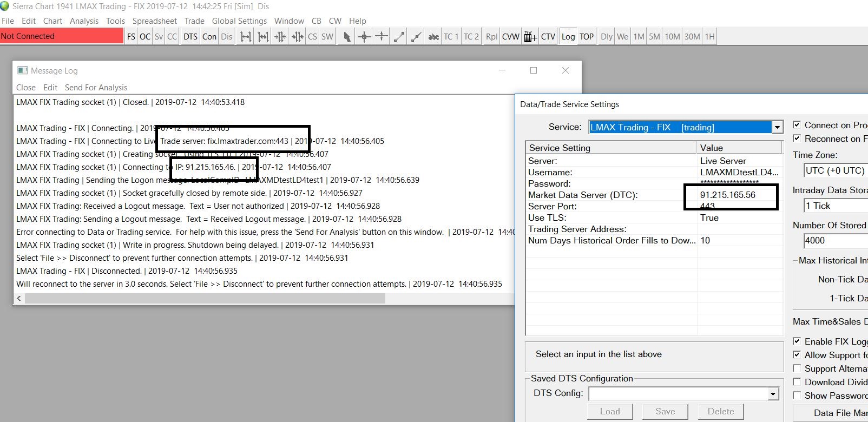Toggle the Connect on Pro... checkbox
Viewport: 868px width, 422px height.
click(x=797, y=125)
